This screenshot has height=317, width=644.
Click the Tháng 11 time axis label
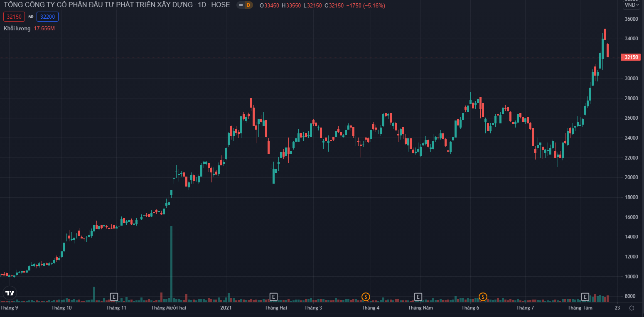(116, 308)
